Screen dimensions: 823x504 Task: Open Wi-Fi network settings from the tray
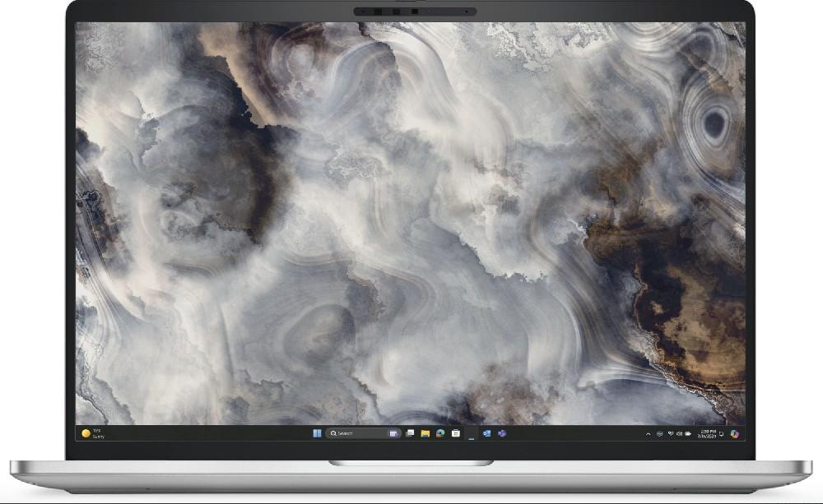click(670, 433)
